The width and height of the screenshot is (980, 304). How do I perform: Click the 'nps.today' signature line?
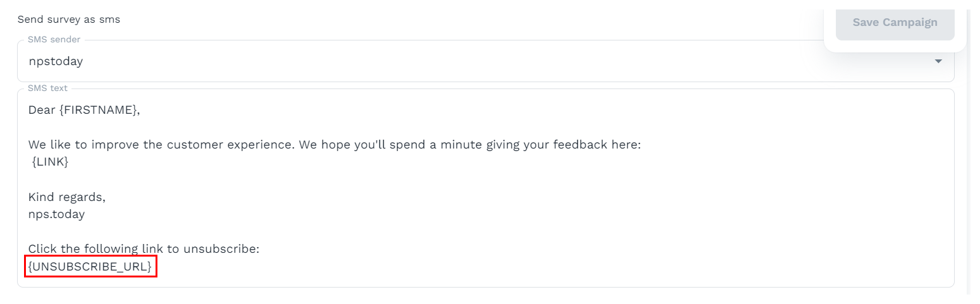(56, 214)
